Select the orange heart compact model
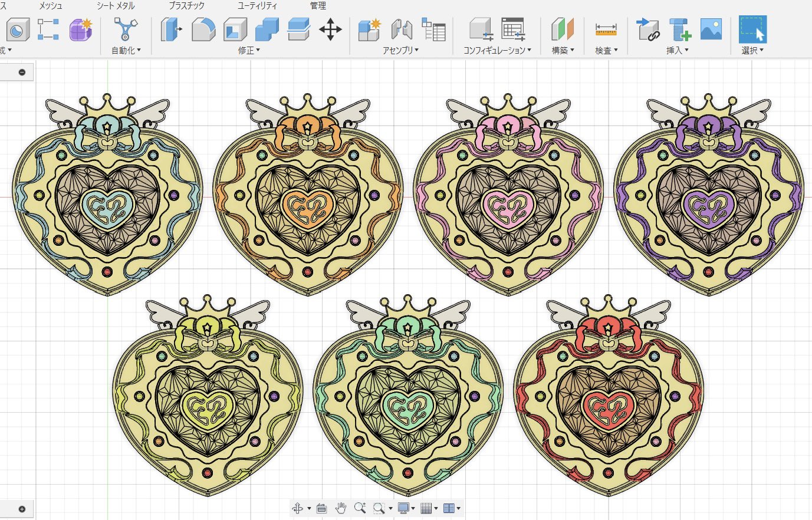Viewport: 812px width, 520px height. [307, 194]
